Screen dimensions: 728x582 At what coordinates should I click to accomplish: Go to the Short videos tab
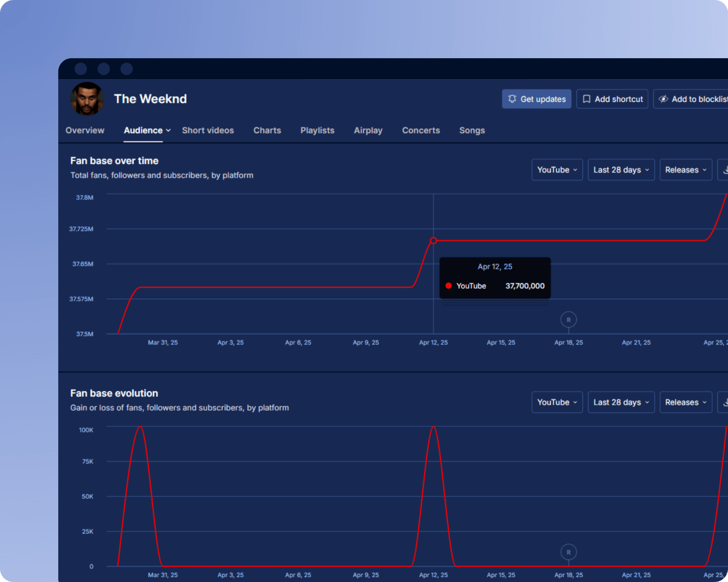coord(208,130)
